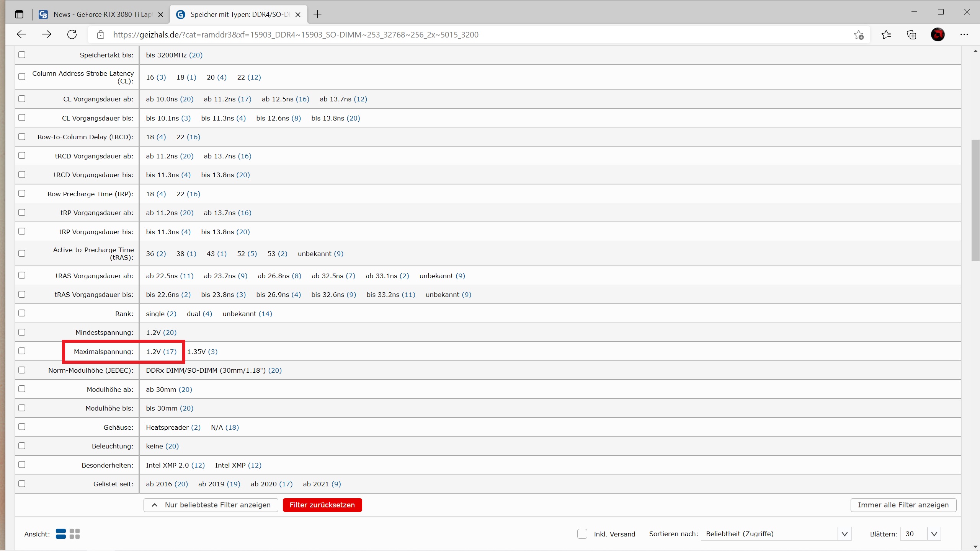
Task: Add page to favorites star icon
Action: pyautogui.click(x=859, y=35)
